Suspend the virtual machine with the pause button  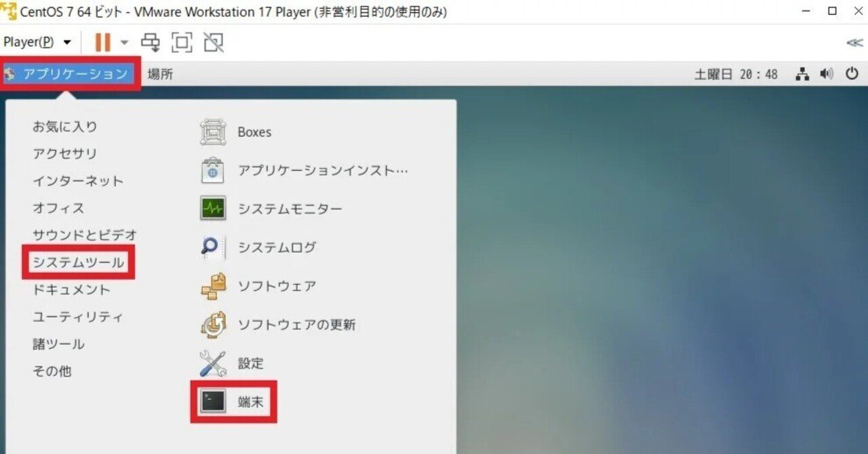pyautogui.click(x=102, y=42)
